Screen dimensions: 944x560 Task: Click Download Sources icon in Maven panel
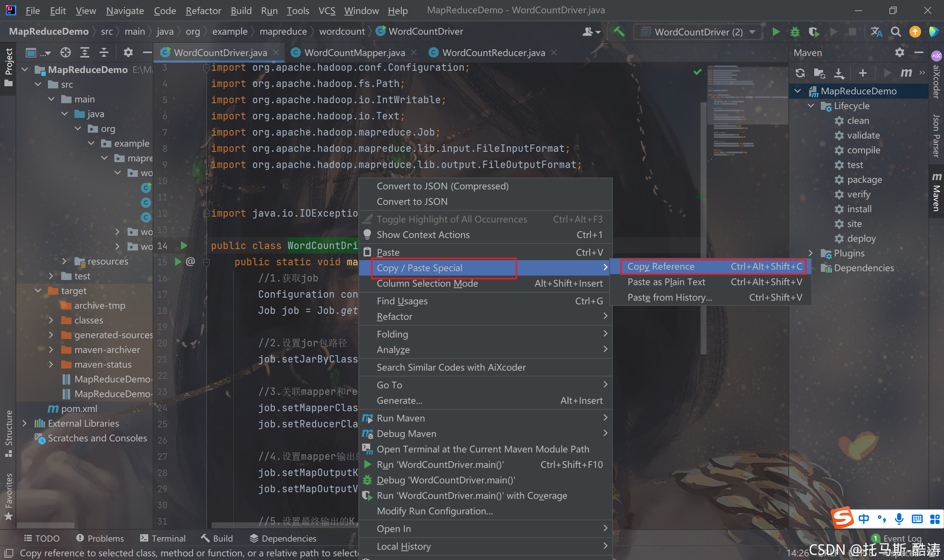[839, 73]
